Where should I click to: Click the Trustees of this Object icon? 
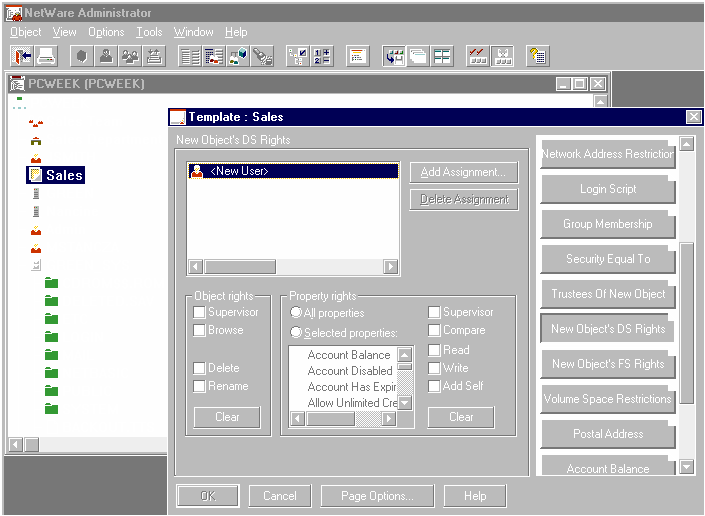[238, 56]
